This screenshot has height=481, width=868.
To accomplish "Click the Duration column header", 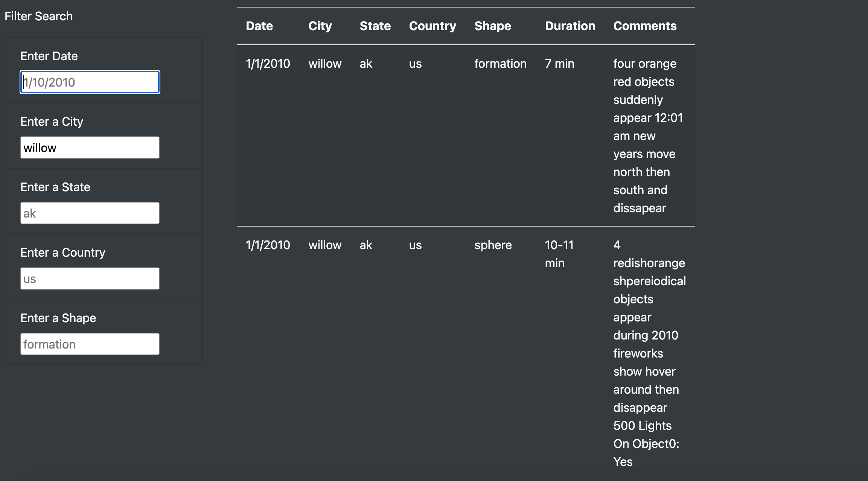I will [x=570, y=26].
